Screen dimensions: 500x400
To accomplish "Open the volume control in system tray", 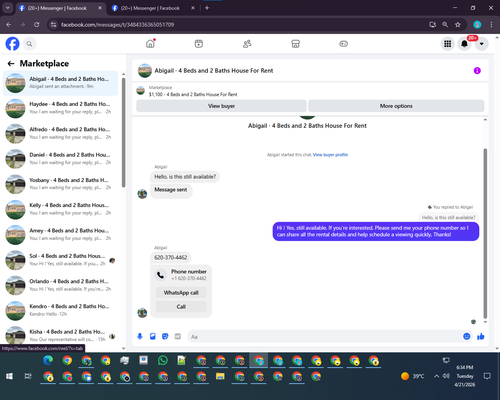I will point(446,376).
